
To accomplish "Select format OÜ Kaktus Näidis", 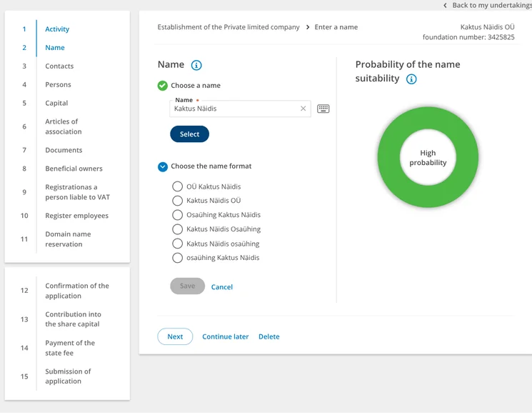I will 177,186.
